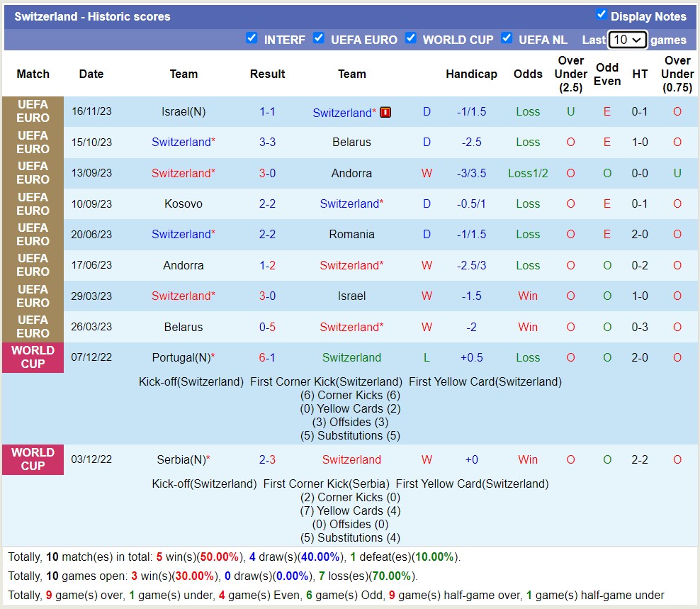700x609 pixels.
Task: Select the Handicap column header
Action: point(471,74)
